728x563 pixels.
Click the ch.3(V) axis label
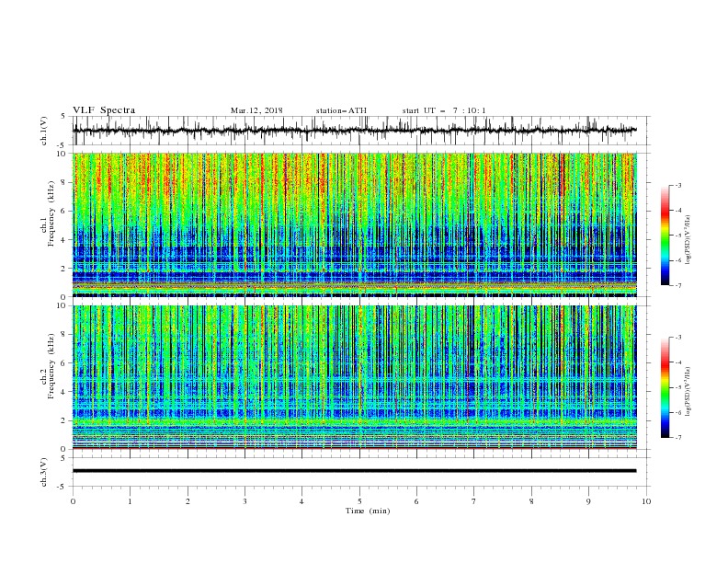pyautogui.click(x=44, y=472)
